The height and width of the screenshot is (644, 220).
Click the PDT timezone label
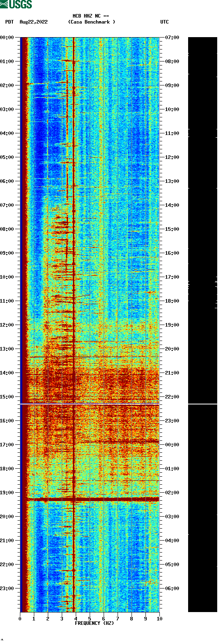pyautogui.click(x=10, y=22)
